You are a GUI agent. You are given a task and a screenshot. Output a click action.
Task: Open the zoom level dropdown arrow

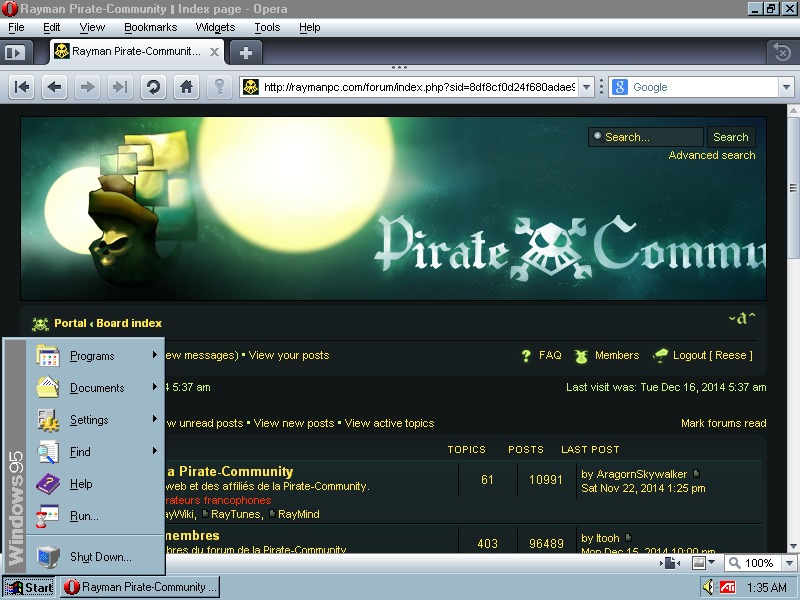(x=789, y=563)
